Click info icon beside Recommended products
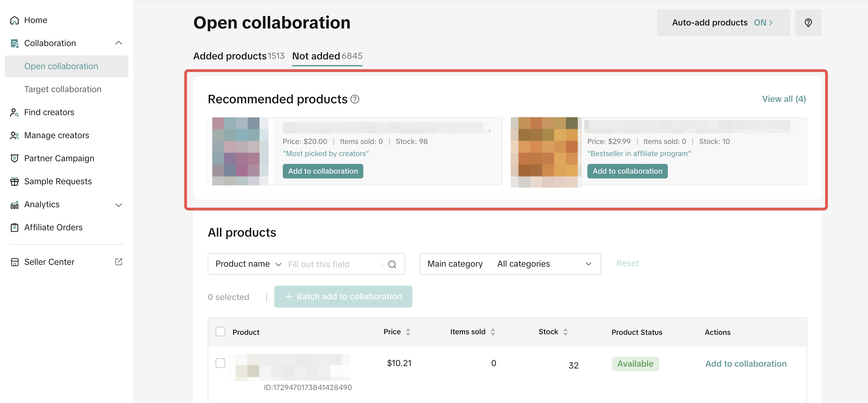The image size is (868, 403). [x=355, y=99]
